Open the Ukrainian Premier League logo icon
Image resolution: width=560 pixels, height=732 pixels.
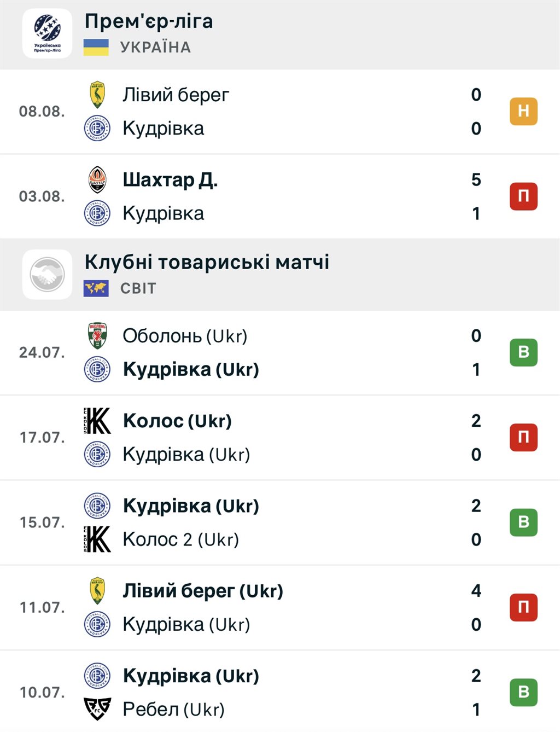click(47, 33)
